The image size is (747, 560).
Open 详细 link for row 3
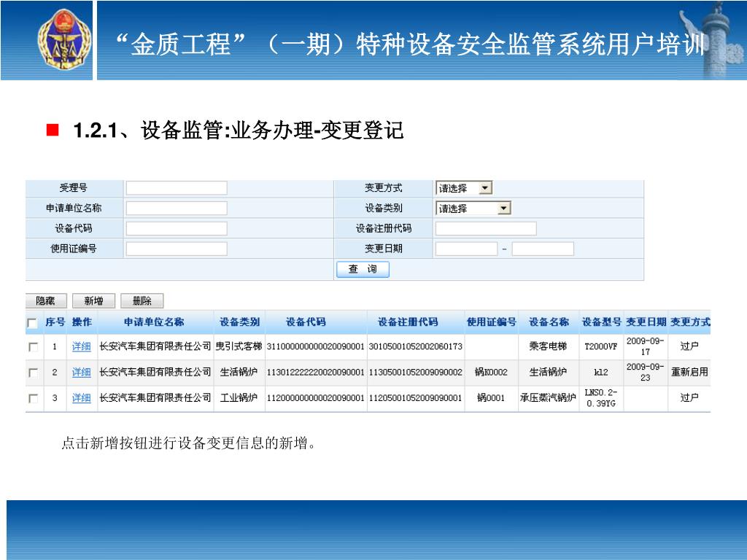(81, 398)
